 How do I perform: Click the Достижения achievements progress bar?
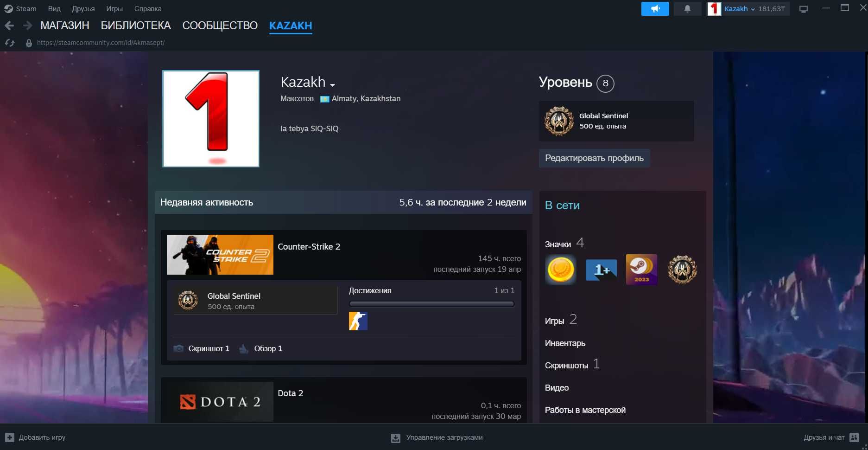(x=431, y=304)
